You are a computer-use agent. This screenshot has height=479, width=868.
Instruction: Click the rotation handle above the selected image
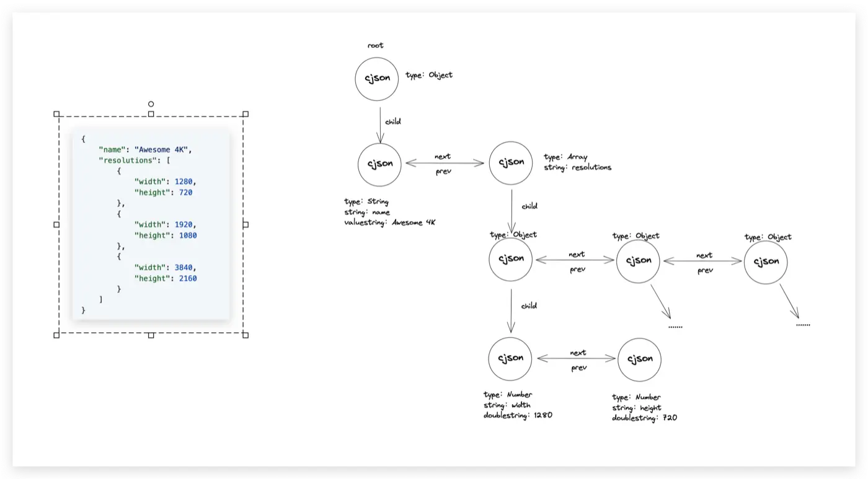click(x=151, y=104)
